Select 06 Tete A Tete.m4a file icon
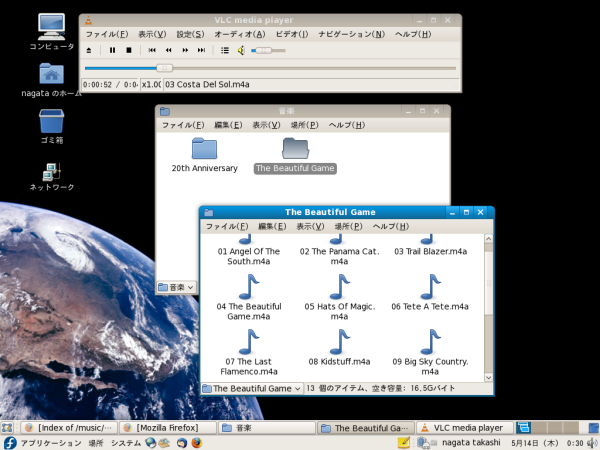The image size is (600, 450). (x=430, y=286)
